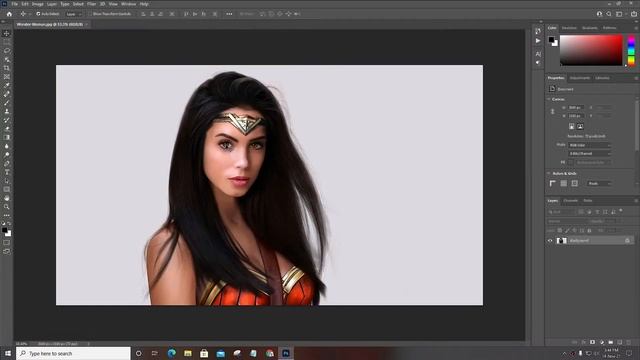Open the Filter menu
Image resolution: width=640 pixels, height=360 pixels.
click(91, 4)
